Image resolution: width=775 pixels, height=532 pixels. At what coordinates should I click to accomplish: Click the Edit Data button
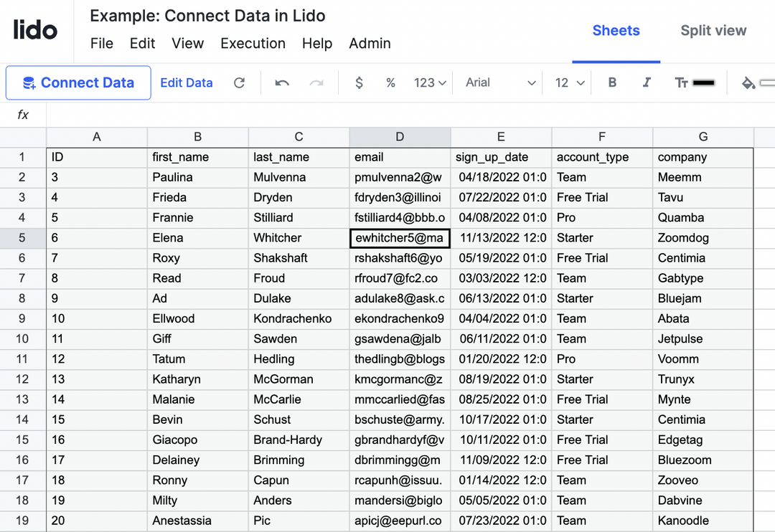(186, 82)
